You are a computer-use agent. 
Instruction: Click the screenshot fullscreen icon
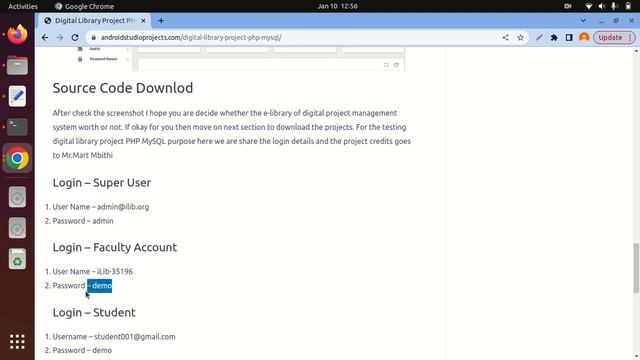click(x=386, y=65)
